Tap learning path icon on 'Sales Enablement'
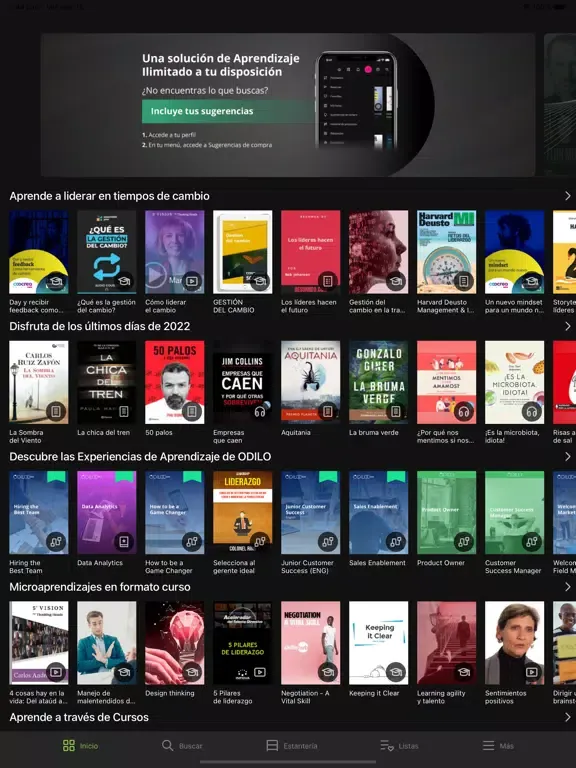 [x=396, y=542]
